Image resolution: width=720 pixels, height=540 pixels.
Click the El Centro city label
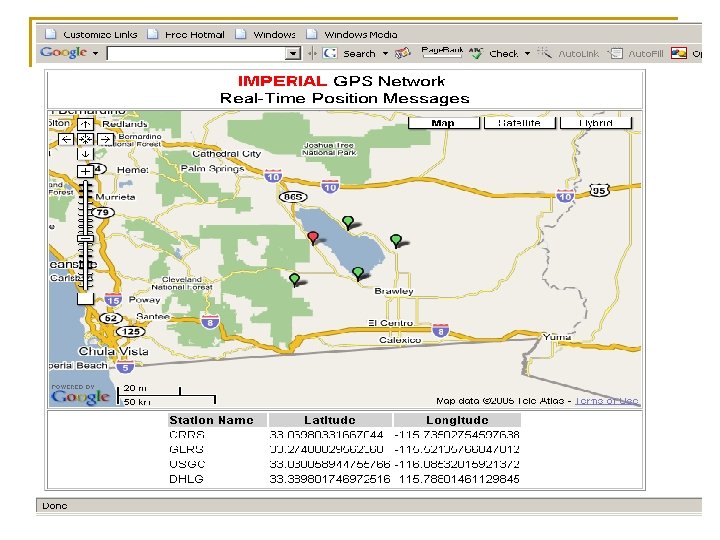[390, 323]
